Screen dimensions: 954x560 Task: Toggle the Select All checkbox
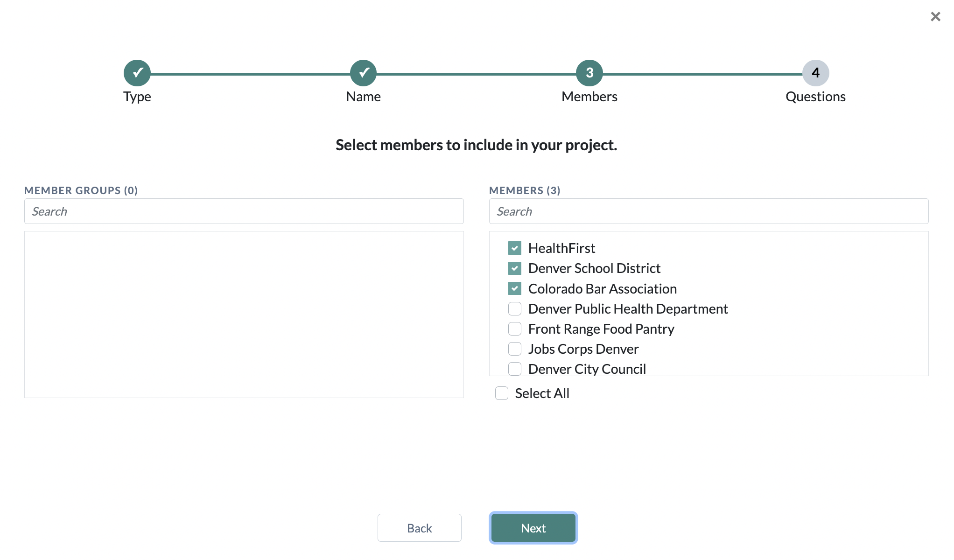coord(502,393)
